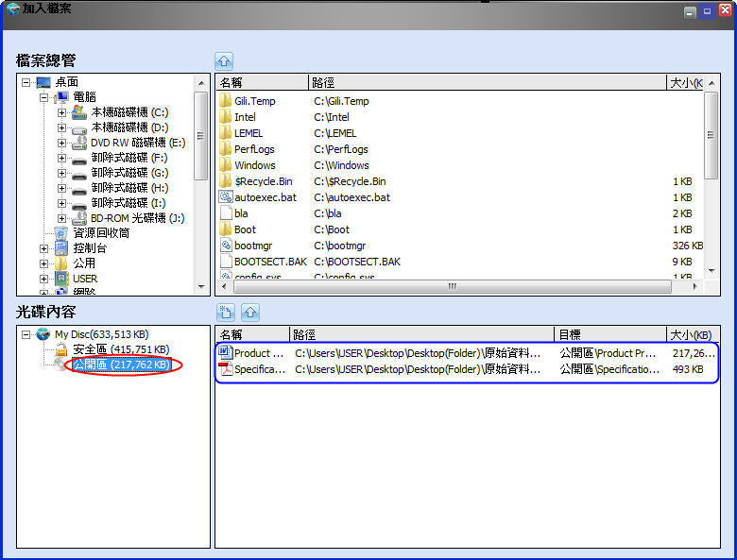The image size is (737, 560).
Task: Click scroll down arrow in folder tree
Action: tap(201, 287)
